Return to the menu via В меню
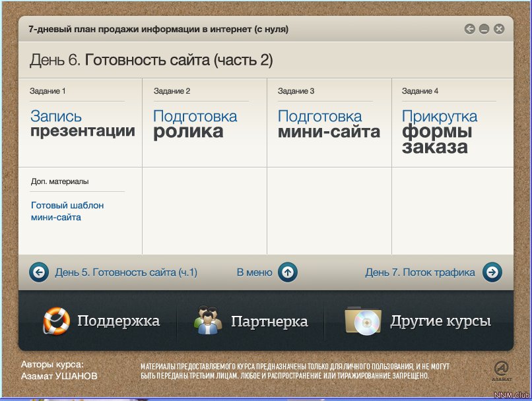 pos(254,272)
